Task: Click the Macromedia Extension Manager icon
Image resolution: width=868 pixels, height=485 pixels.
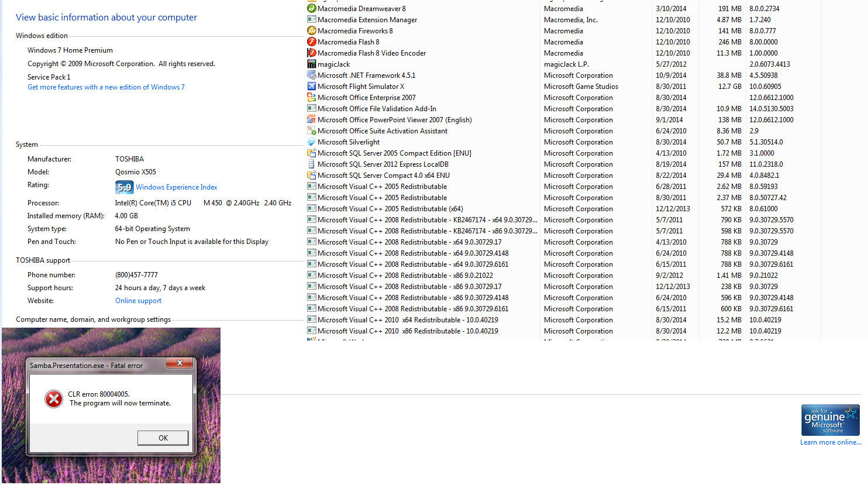Action: 312,19
